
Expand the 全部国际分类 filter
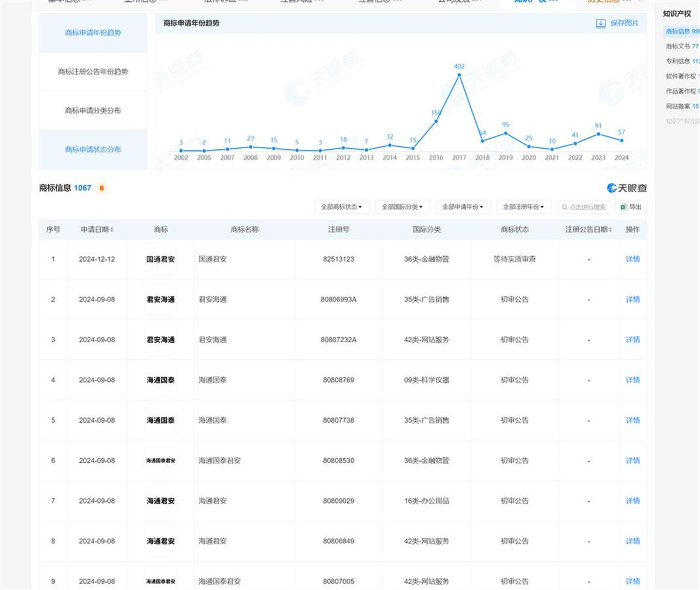402,207
